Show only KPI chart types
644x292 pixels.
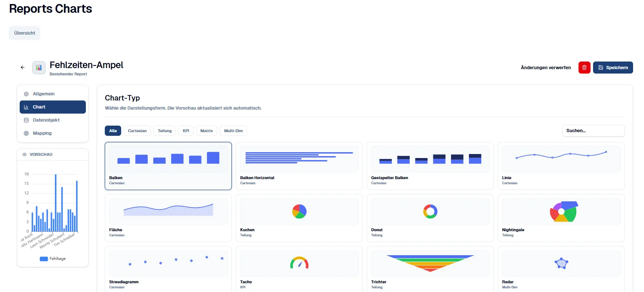pyautogui.click(x=186, y=131)
